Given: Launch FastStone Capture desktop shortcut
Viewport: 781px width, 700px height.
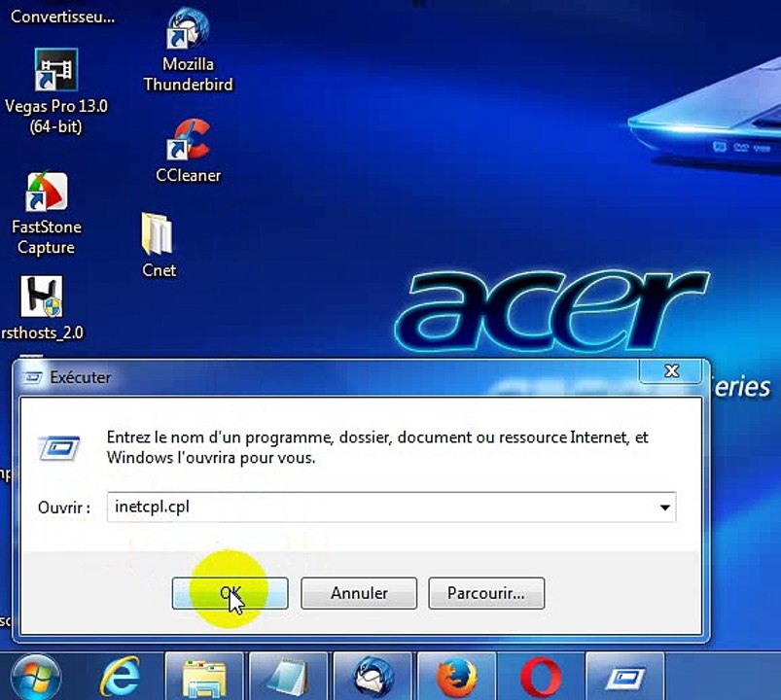Looking at the screenshot, I should pyautogui.click(x=47, y=192).
